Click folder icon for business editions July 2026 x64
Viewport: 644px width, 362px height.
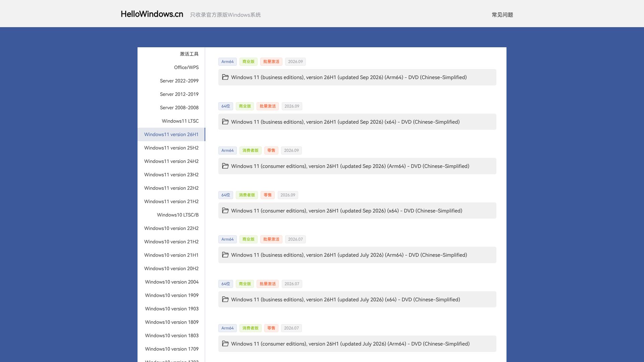pos(225,299)
